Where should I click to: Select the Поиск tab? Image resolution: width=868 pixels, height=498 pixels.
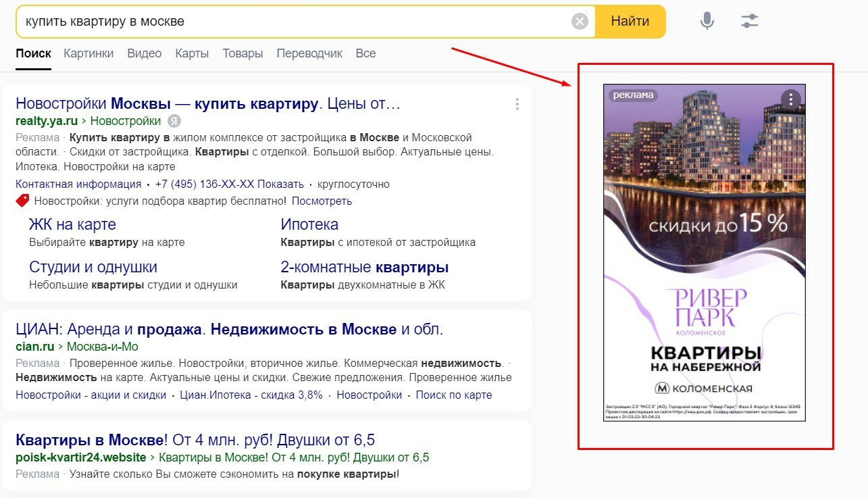click(x=33, y=53)
